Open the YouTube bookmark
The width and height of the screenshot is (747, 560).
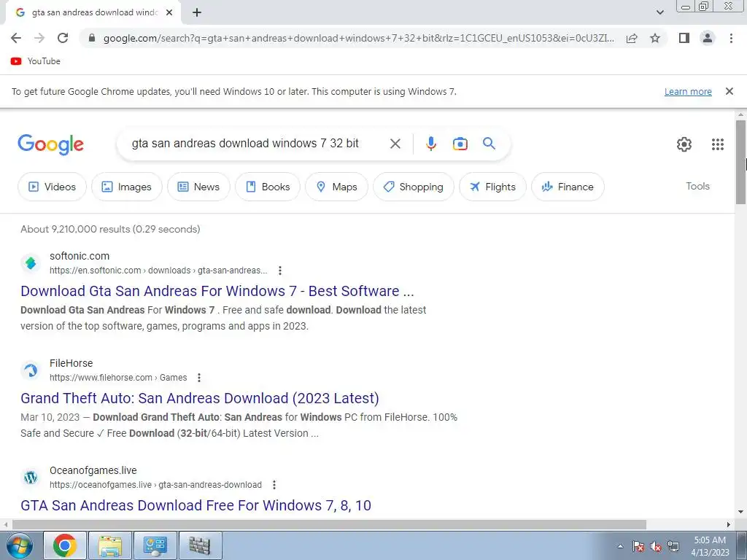(35, 61)
